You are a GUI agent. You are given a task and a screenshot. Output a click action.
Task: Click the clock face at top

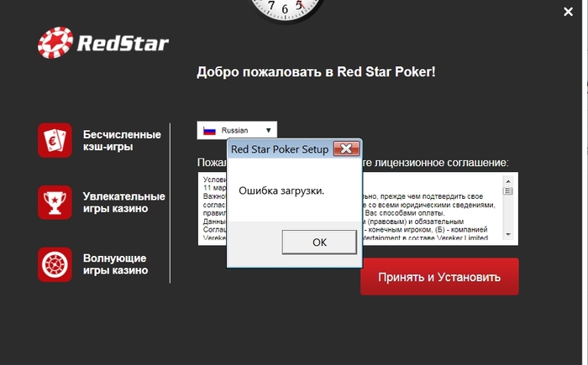point(286,9)
